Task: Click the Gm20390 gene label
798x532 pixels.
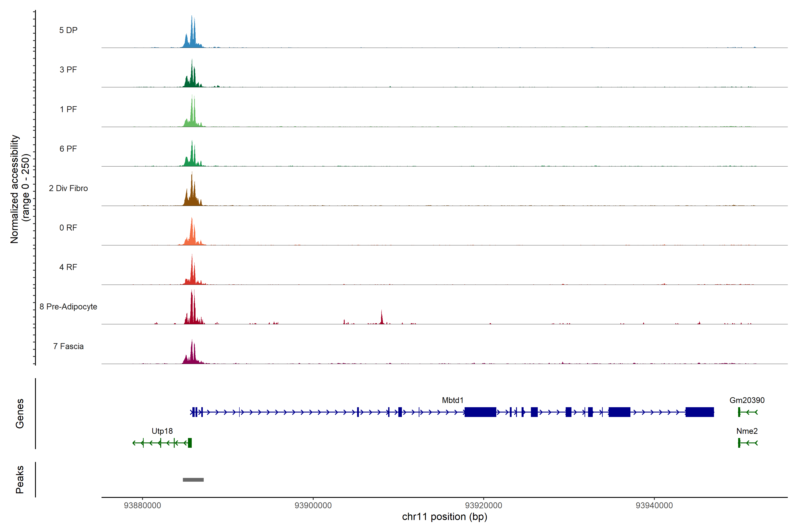Action: (747, 400)
